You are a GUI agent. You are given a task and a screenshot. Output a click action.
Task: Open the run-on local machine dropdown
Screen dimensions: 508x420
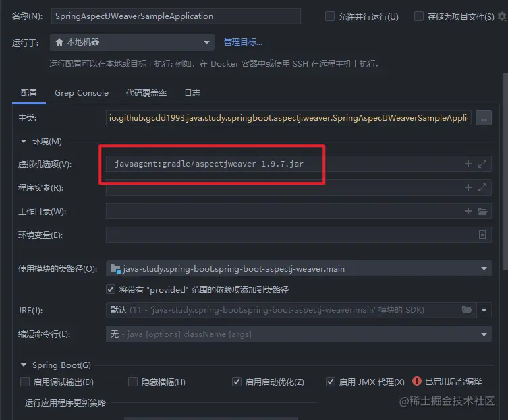[132, 42]
